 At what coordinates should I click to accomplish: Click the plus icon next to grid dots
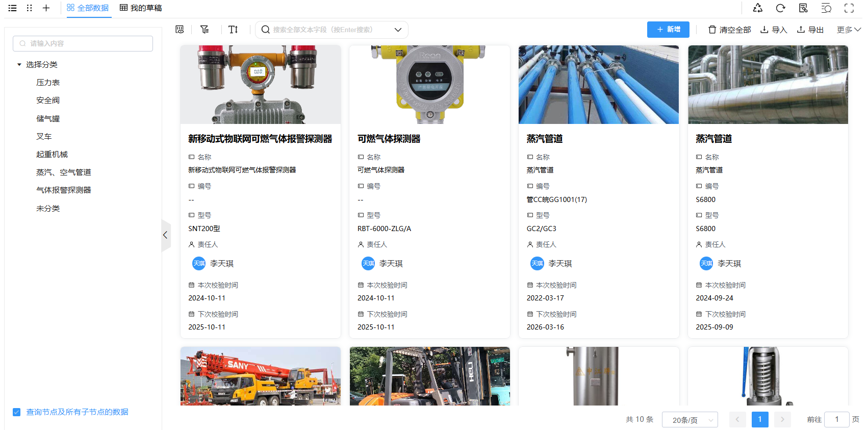coord(46,8)
